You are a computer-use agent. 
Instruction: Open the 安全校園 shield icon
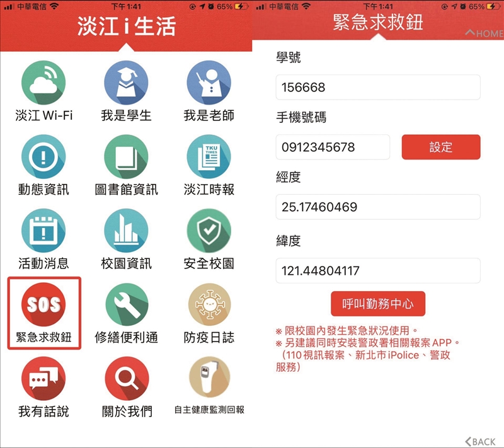pyautogui.click(x=209, y=231)
